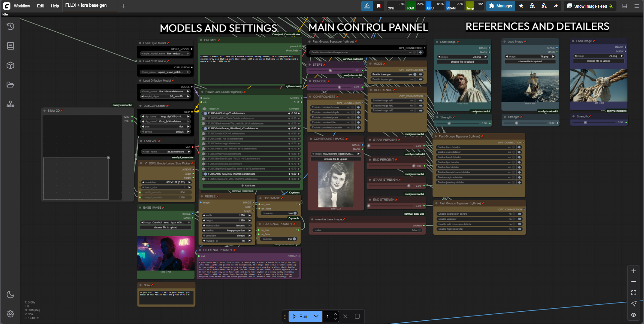The height and width of the screenshot is (324, 644).
Task: Open the clip_name1 dropdown
Action: click(166, 116)
